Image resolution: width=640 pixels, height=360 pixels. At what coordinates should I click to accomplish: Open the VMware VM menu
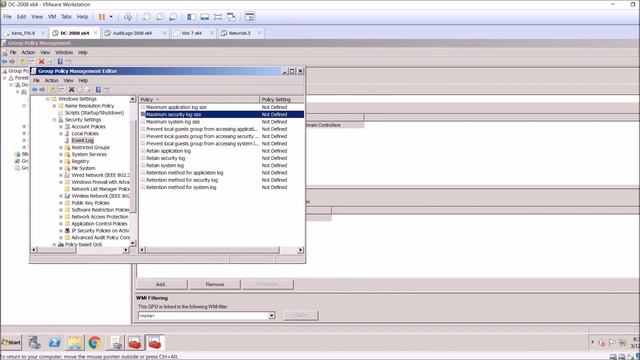coord(52,17)
